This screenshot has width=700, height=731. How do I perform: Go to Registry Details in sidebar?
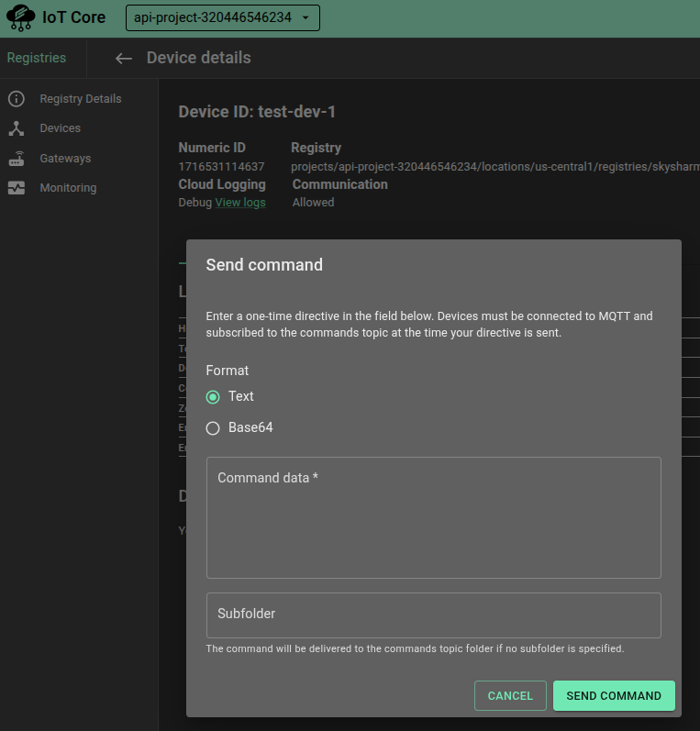(80, 99)
